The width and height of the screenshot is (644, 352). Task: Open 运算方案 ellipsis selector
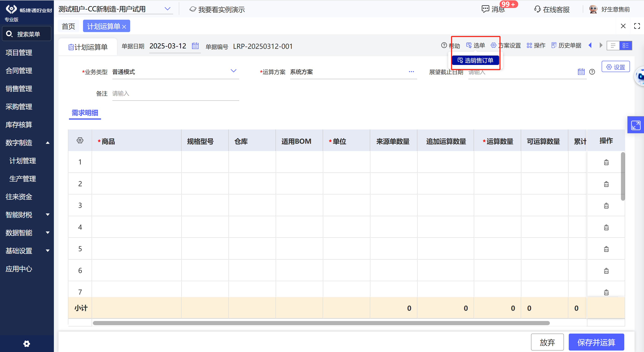click(x=411, y=72)
